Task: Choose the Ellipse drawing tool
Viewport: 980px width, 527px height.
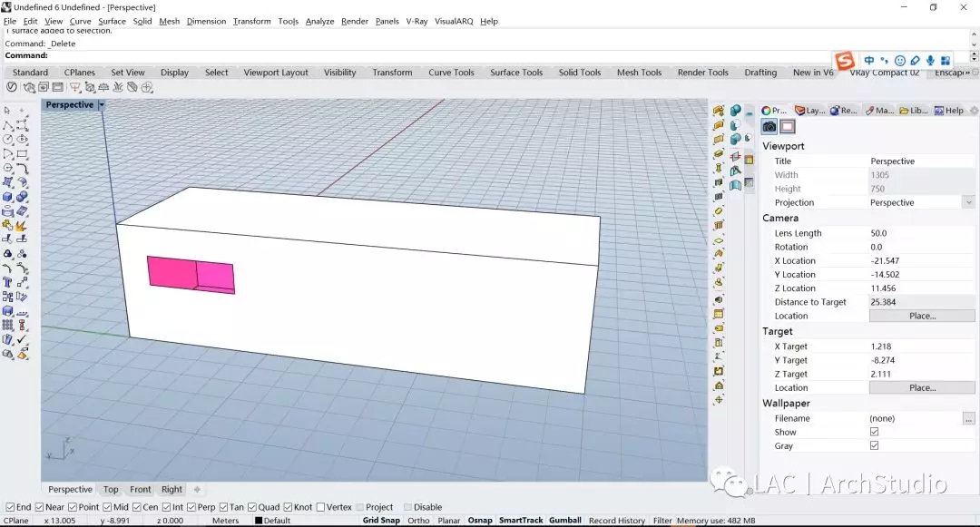Action: pyautogui.click(x=22, y=140)
